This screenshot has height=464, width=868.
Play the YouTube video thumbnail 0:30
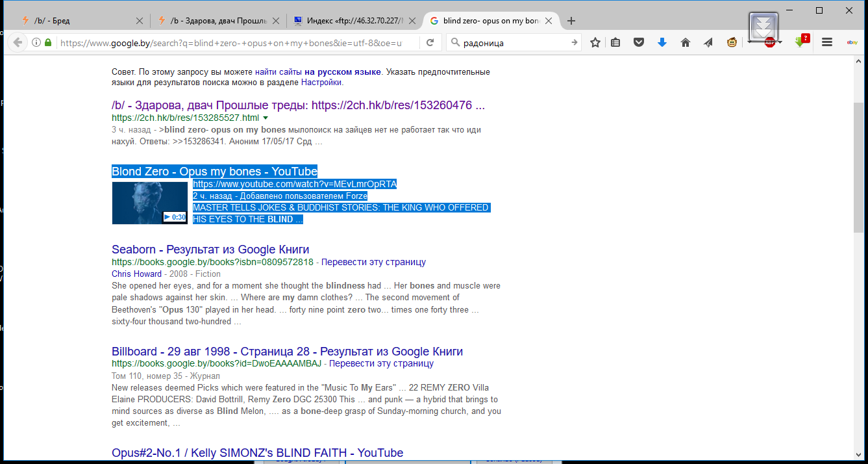(149, 203)
